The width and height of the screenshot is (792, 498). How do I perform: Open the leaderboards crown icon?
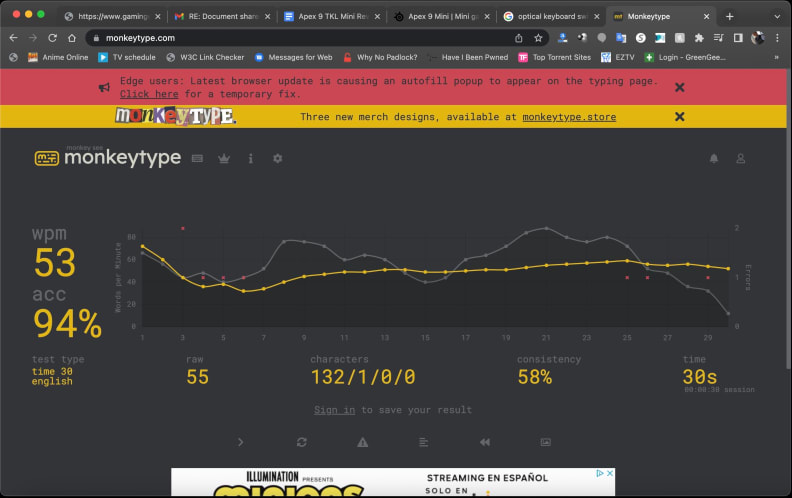pyautogui.click(x=224, y=159)
